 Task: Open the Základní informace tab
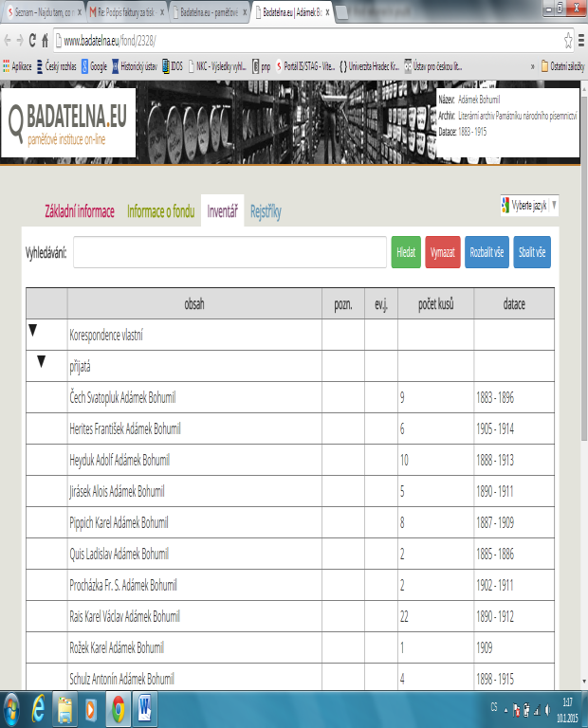click(80, 211)
